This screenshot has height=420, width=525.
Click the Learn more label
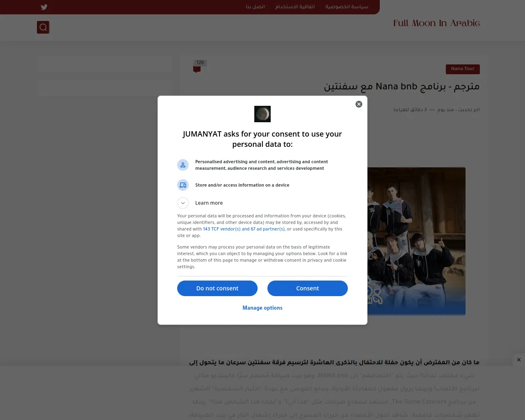click(209, 203)
